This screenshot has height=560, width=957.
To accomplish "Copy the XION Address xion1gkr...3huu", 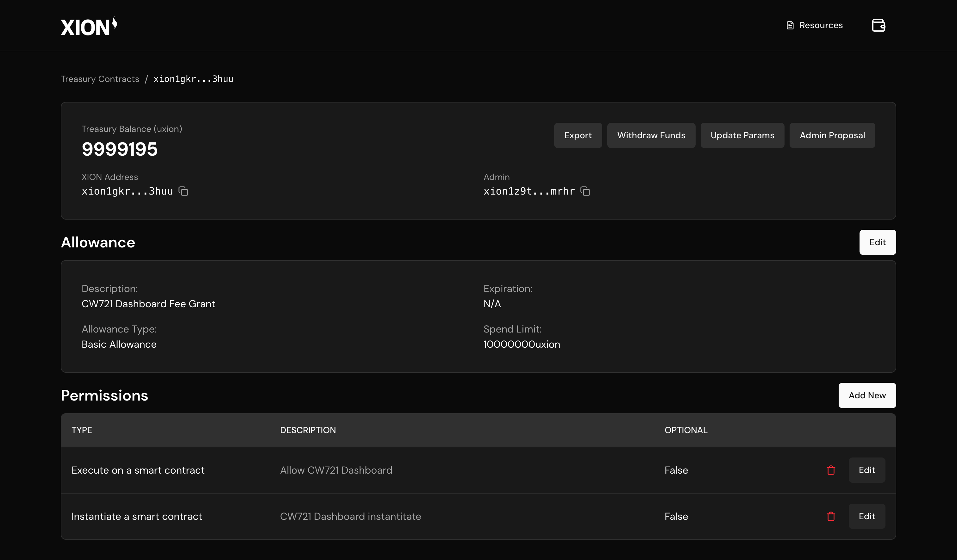I will click(x=184, y=191).
